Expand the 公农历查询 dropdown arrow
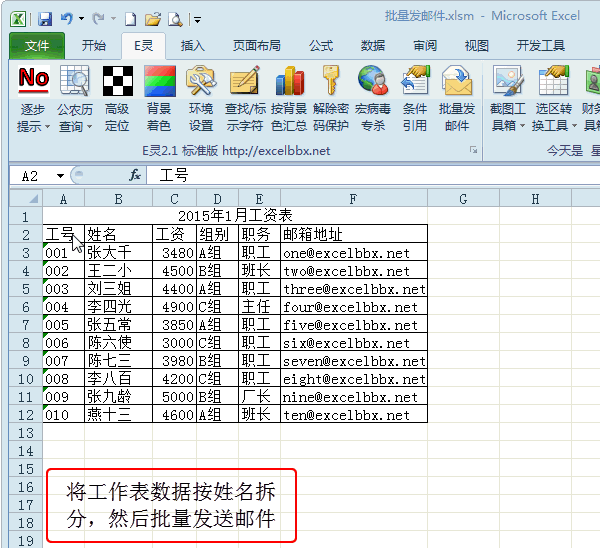 click(90, 126)
